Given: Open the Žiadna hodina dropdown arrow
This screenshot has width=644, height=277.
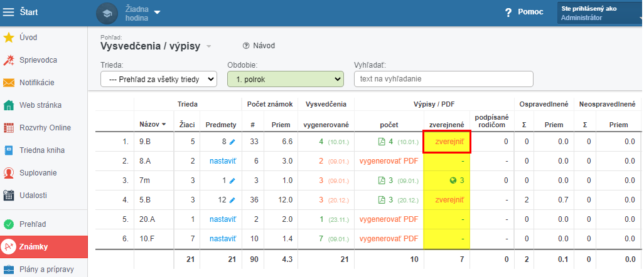Looking at the screenshot, I should [x=157, y=13].
